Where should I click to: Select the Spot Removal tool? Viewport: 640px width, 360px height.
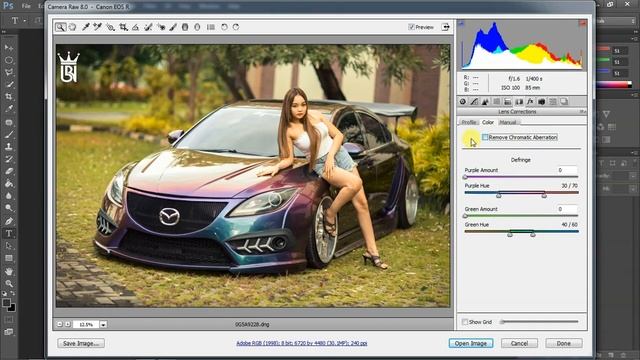pyautogui.click(x=148, y=27)
